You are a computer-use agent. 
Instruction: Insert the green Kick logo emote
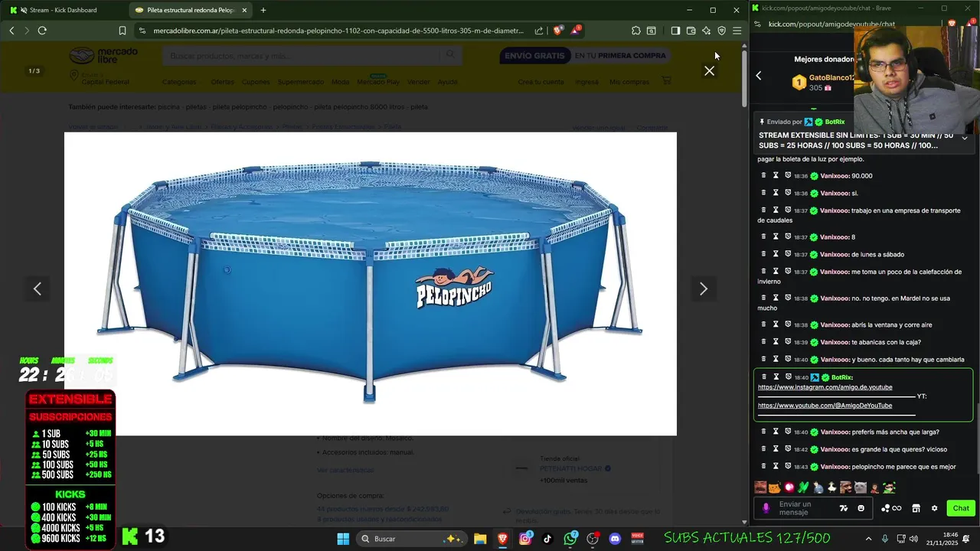pos(802,487)
